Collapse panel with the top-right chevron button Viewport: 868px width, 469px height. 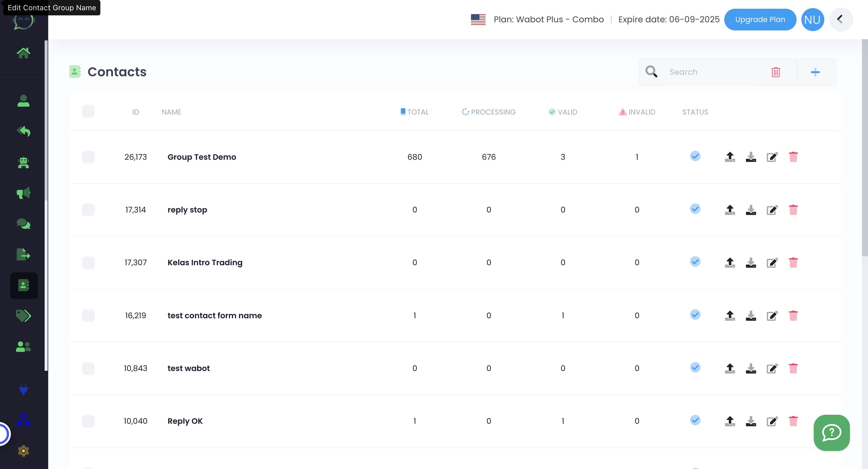pos(841,20)
